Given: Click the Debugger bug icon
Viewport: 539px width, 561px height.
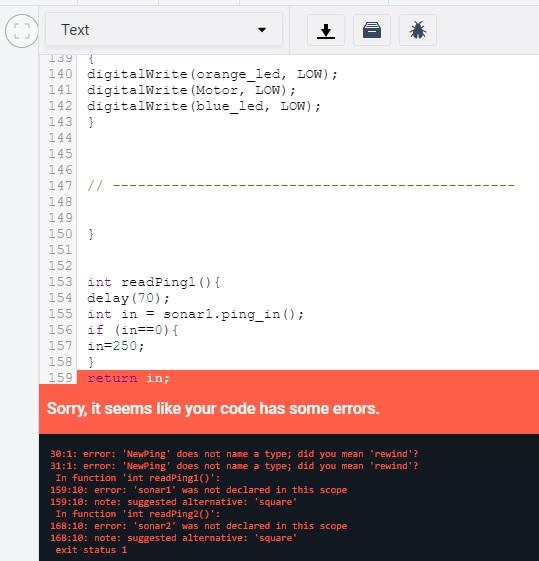Looking at the screenshot, I should [417, 30].
